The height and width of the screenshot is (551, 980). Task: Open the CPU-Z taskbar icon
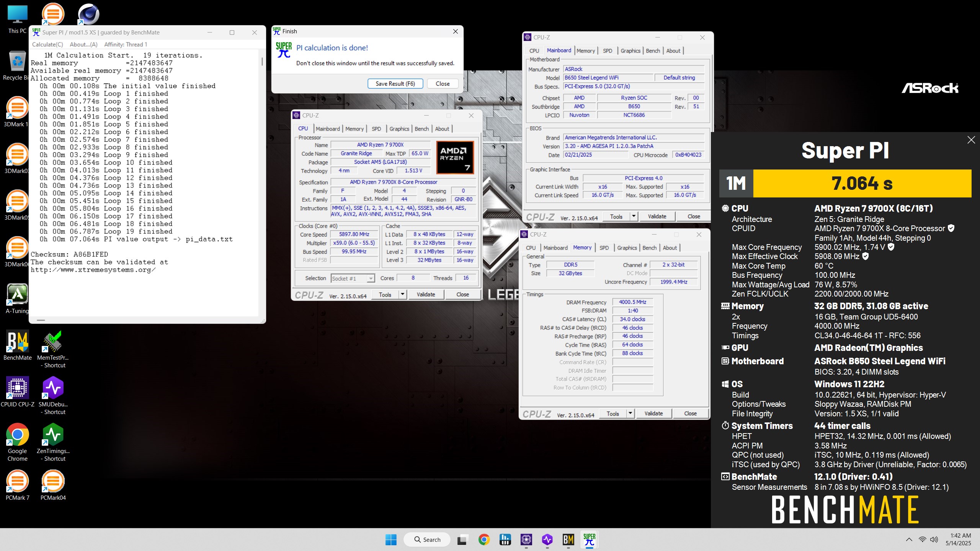(x=526, y=540)
